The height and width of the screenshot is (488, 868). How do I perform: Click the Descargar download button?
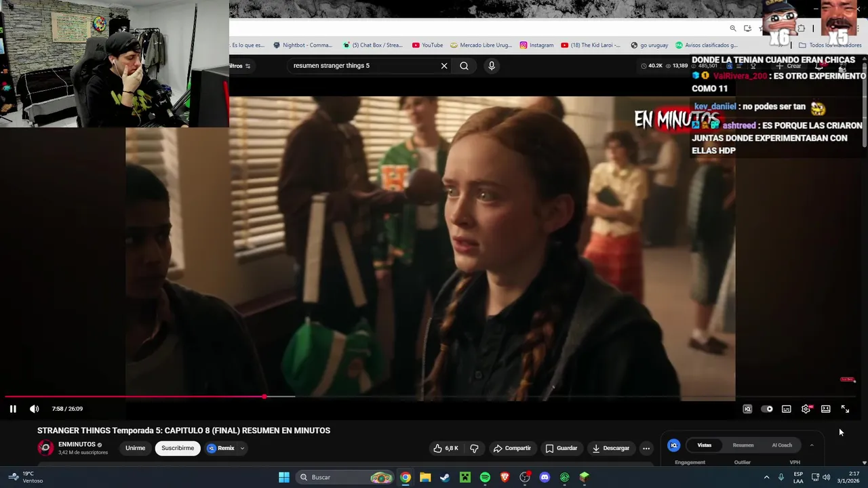611,448
